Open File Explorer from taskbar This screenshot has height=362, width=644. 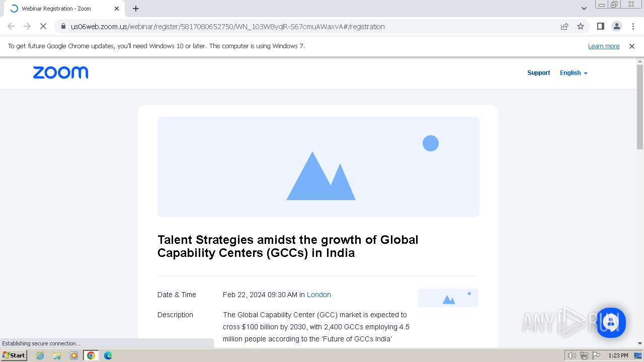coord(57,355)
